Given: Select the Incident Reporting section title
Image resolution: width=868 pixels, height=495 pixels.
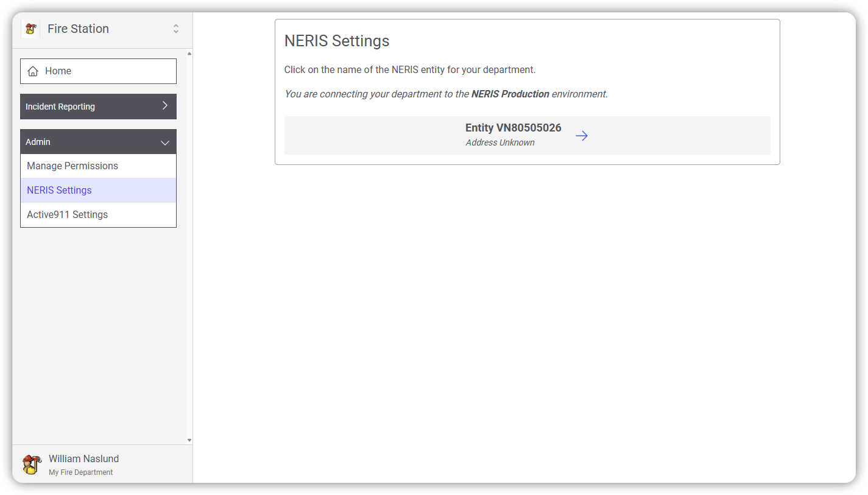Looking at the screenshot, I should click(60, 107).
